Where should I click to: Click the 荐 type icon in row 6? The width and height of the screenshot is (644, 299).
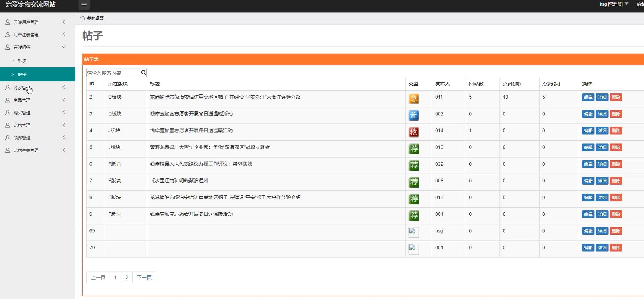(x=413, y=165)
